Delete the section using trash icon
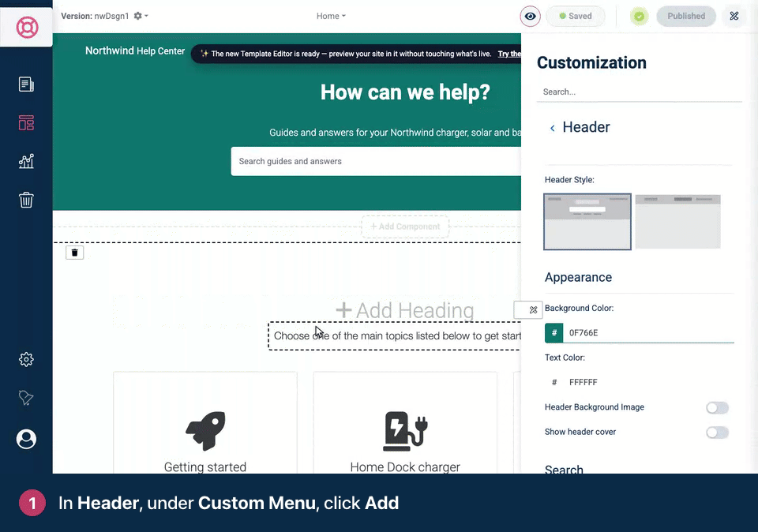 pyautogui.click(x=74, y=253)
